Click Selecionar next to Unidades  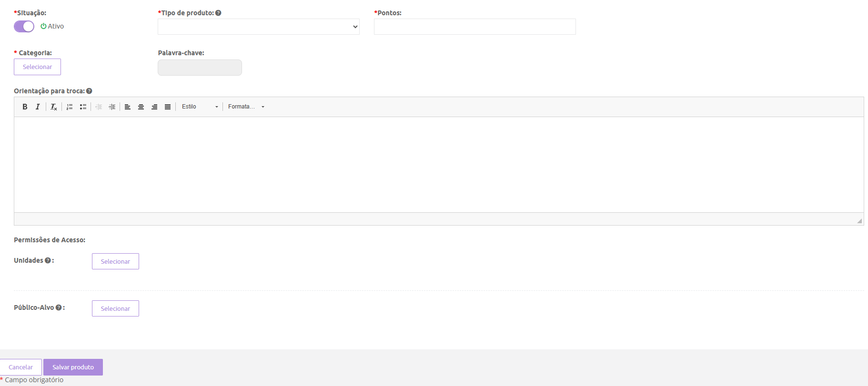coord(115,261)
